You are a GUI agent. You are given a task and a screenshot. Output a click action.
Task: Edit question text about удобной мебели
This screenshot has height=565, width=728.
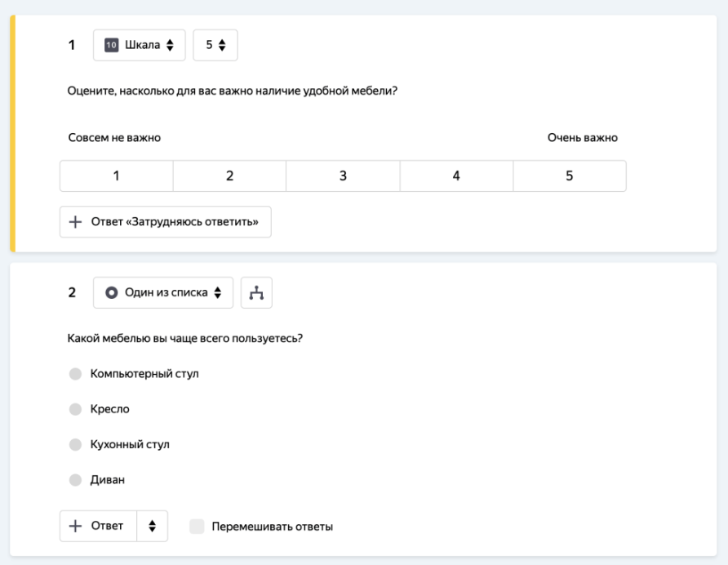click(x=233, y=91)
